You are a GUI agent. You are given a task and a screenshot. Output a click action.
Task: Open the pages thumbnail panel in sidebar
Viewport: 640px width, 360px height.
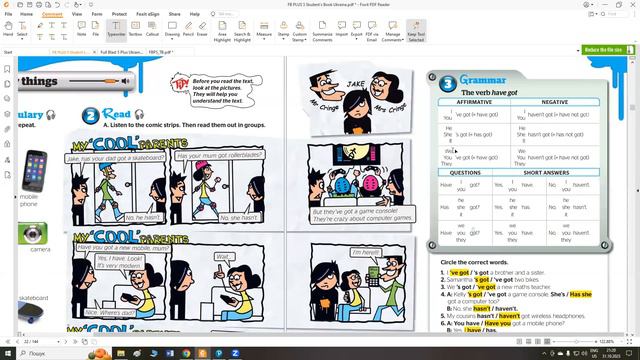pyautogui.click(x=7, y=84)
